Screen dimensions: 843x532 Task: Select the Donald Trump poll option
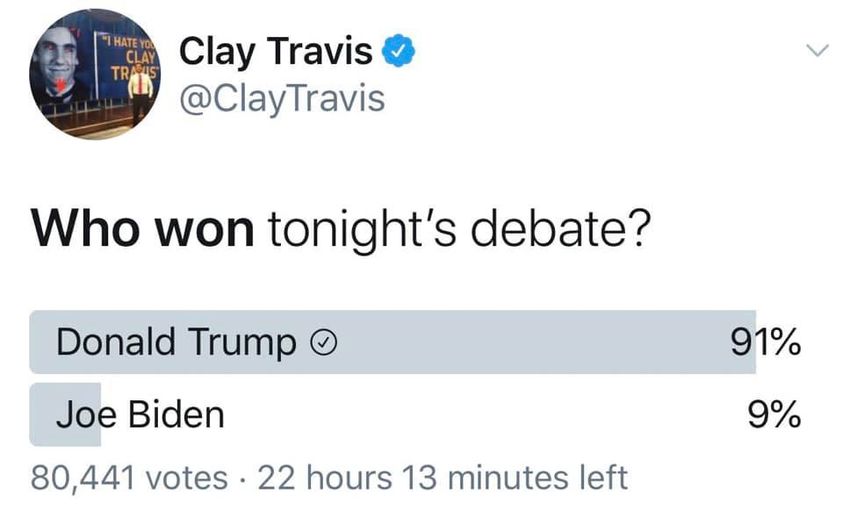[x=176, y=342]
